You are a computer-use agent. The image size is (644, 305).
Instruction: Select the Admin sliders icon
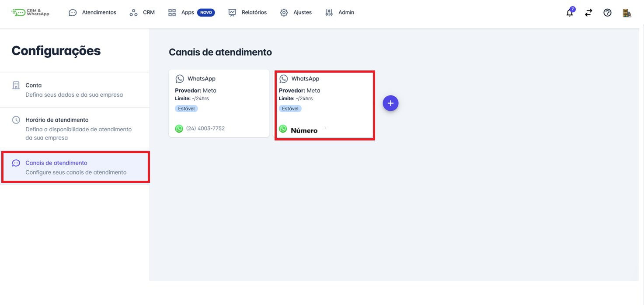coord(328,12)
